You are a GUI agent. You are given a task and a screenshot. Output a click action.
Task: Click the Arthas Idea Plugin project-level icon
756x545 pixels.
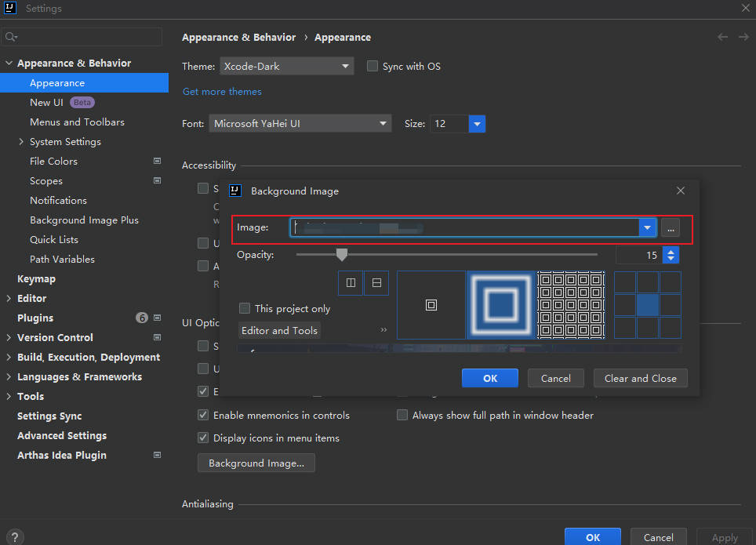click(157, 455)
